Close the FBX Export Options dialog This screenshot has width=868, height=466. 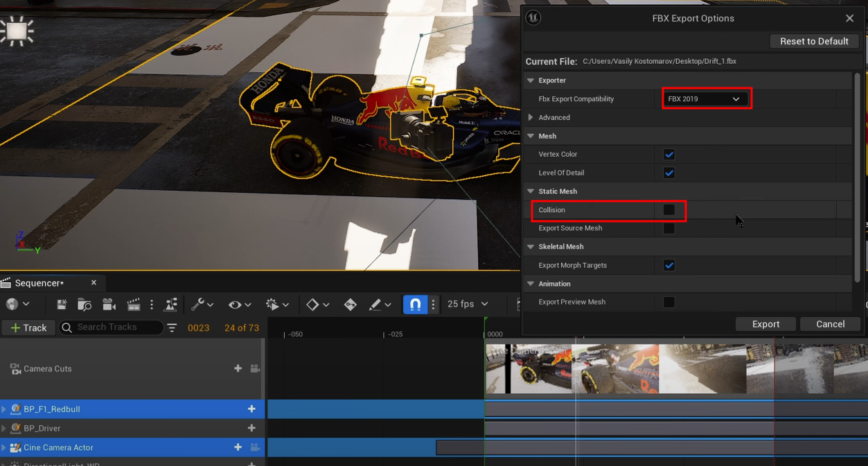(x=849, y=18)
